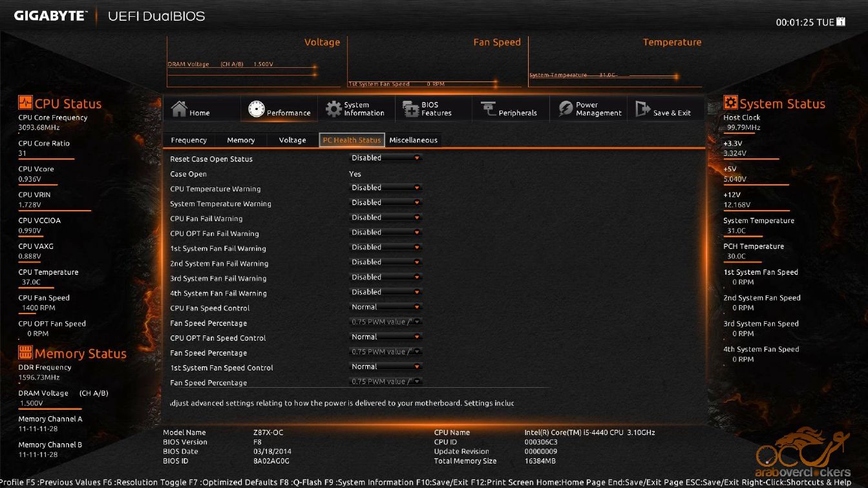Viewport: 868px width, 488px height.
Task: Click the Save & Exit icon
Action: pos(642,109)
